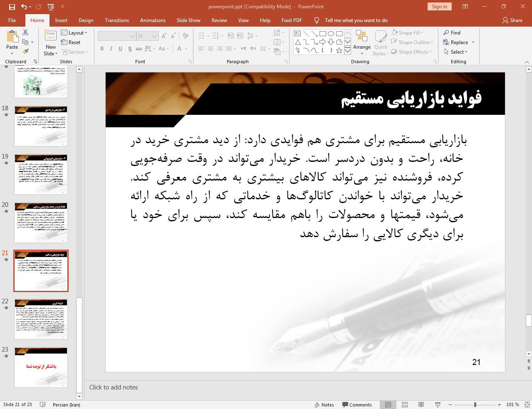
Task: Go to the Slide Show tab
Action: (188, 20)
